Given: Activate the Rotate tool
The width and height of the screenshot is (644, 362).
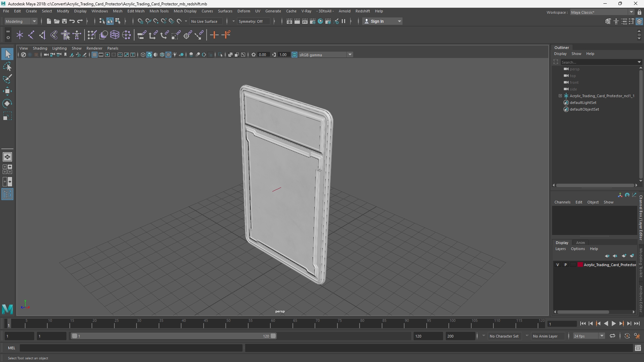Looking at the screenshot, I should click(7, 104).
